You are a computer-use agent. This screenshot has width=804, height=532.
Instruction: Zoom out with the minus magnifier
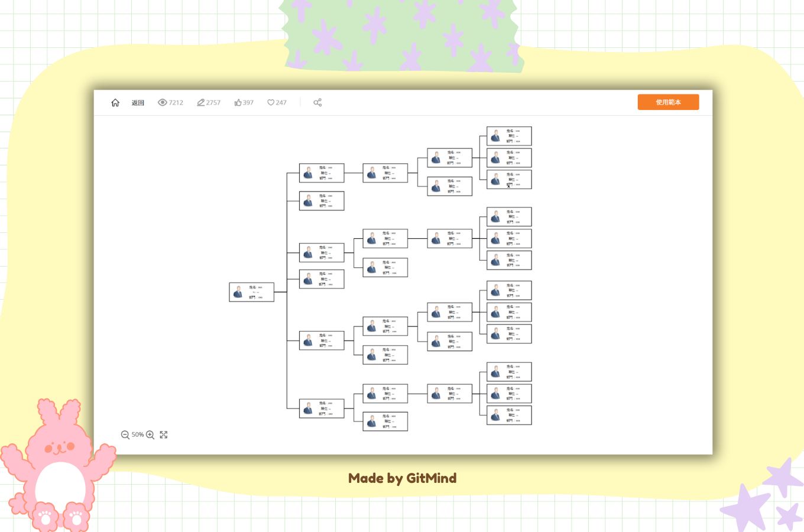pyautogui.click(x=125, y=434)
